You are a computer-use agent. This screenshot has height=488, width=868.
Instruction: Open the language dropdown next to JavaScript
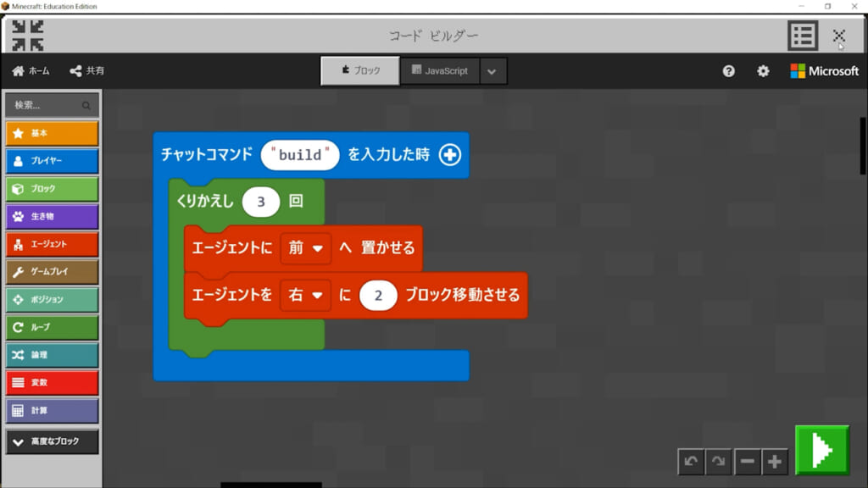tap(492, 71)
